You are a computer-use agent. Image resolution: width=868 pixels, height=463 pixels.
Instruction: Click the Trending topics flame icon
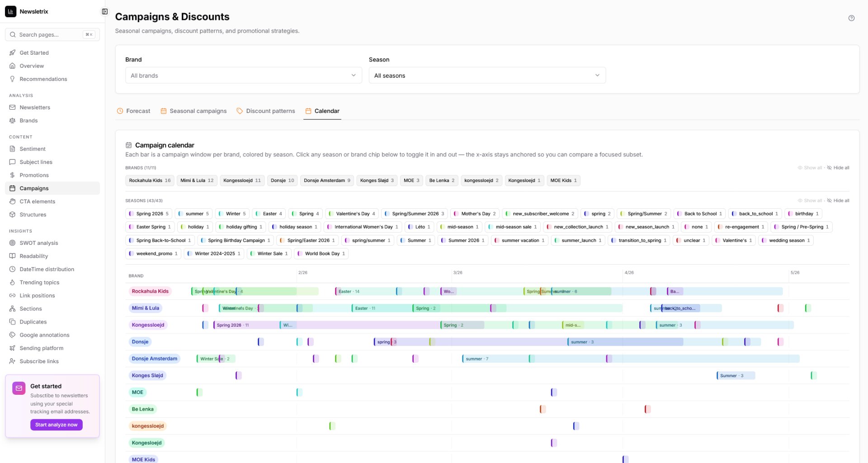[13, 282]
